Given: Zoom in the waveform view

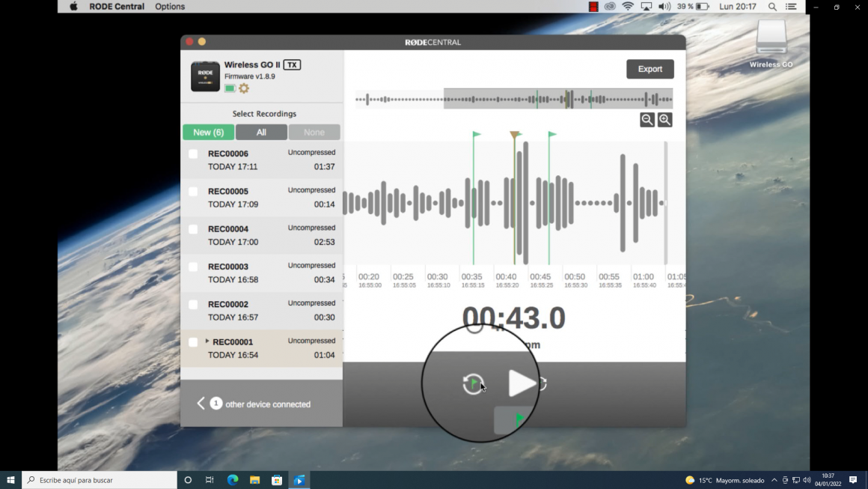Looking at the screenshot, I should tap(664, 120).
